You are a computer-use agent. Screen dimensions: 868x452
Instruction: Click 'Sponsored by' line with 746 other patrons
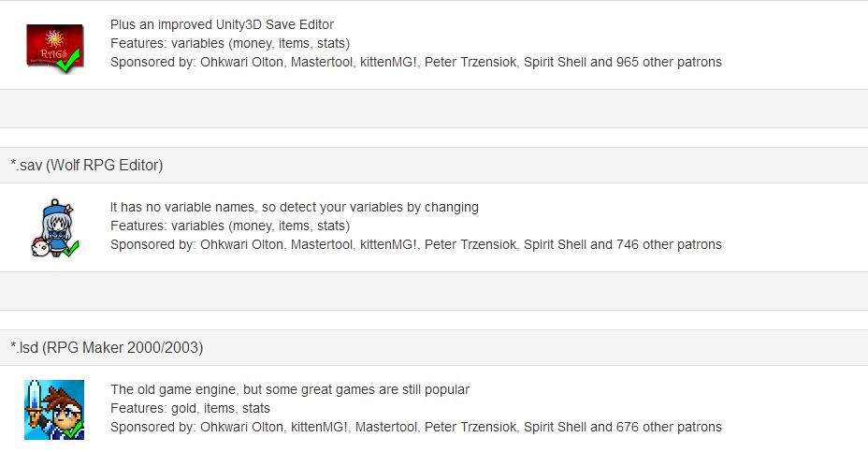point(415,244)
